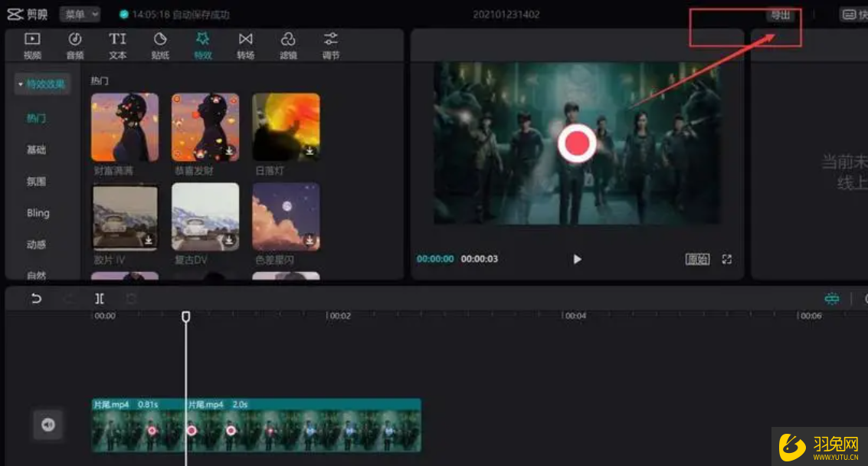Open the 滤镜 (Filters) panel
This screenshot has height=466, width=868.
click(x=288, y=45)
